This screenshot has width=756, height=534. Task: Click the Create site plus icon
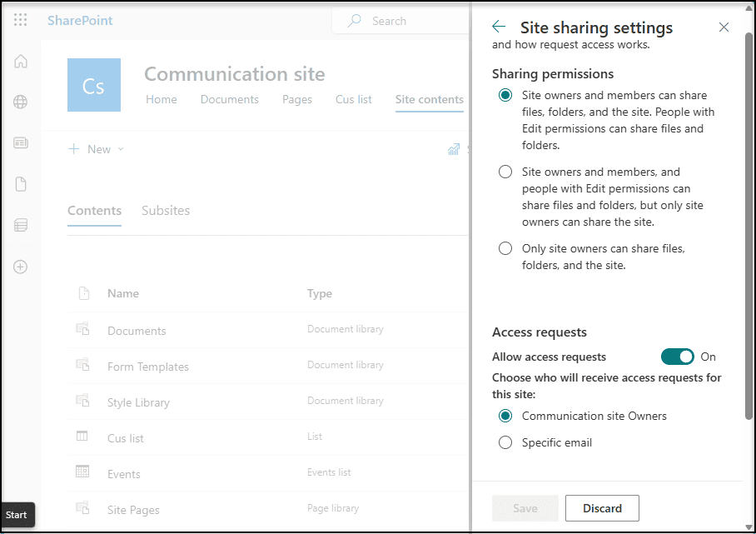click(x=20, y=267)
